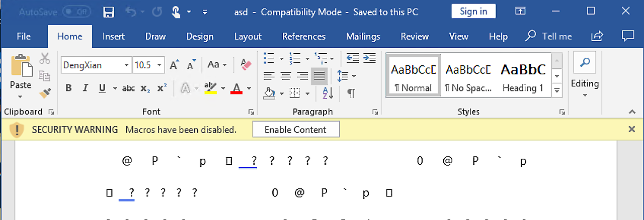Click the Cut scissors icon

coord(45,58)
